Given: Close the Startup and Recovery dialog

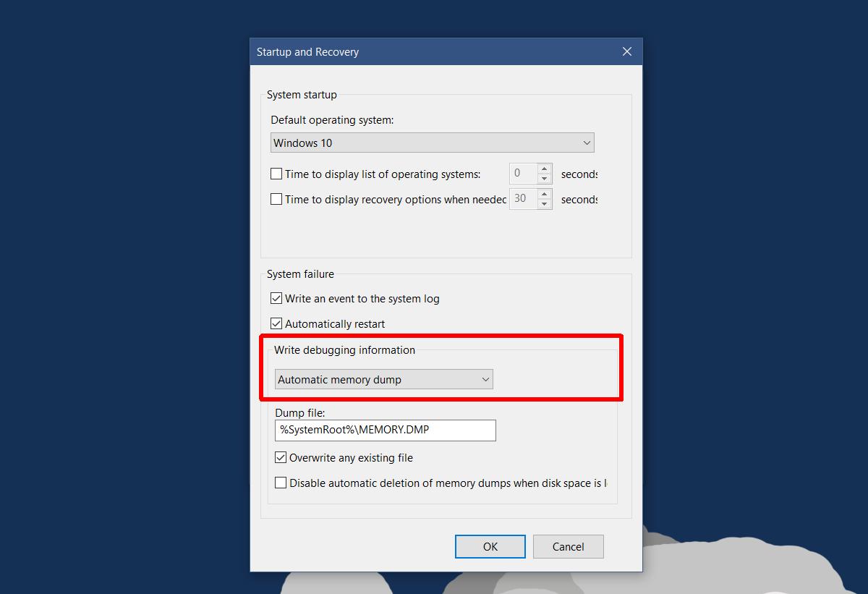Looking at the screenshot, I should pyautogui.click(x=627, y=51).
